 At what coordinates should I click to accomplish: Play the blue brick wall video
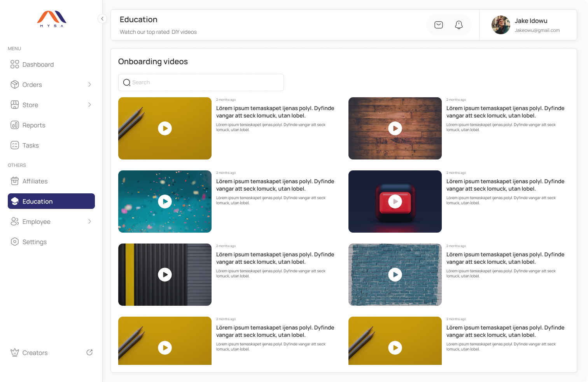tap(395, 275)
